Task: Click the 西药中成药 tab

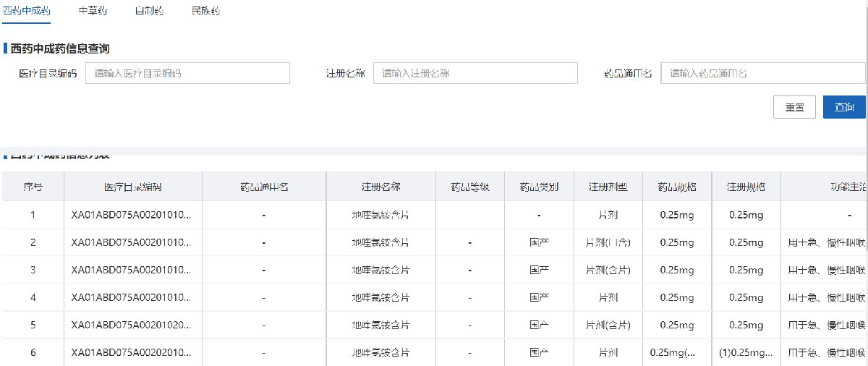Action: [27, 12]
